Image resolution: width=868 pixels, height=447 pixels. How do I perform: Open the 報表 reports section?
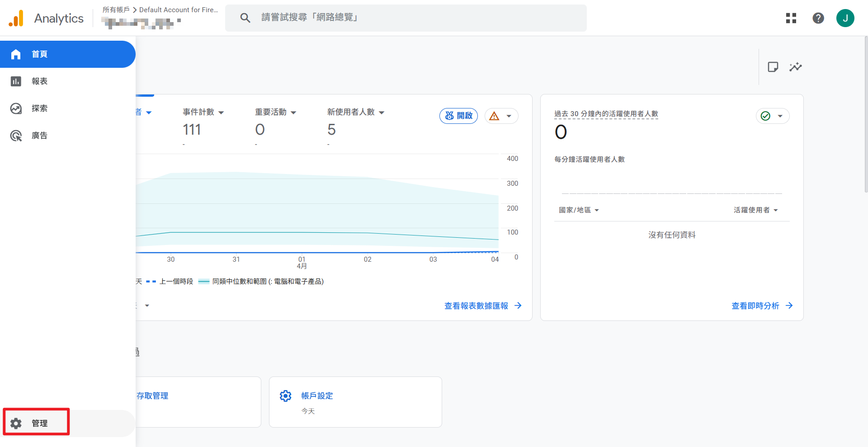[x=15, y=81]
